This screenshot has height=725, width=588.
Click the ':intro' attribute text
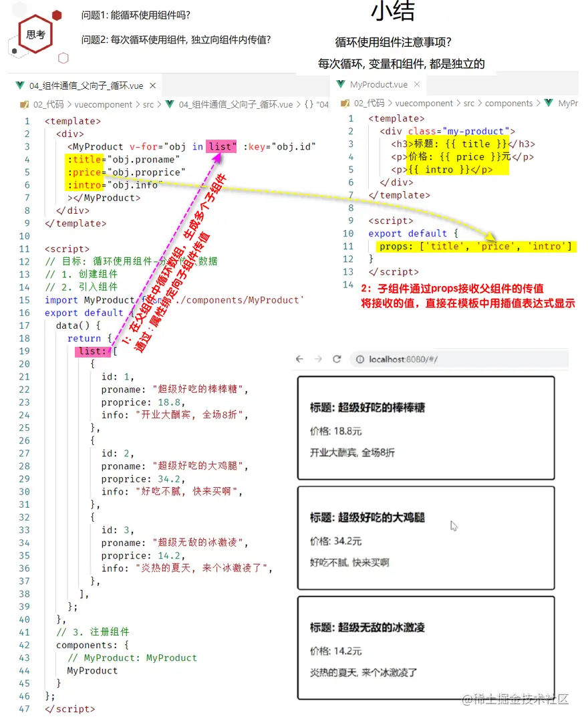pyautogui.click(x=85, y=185)
